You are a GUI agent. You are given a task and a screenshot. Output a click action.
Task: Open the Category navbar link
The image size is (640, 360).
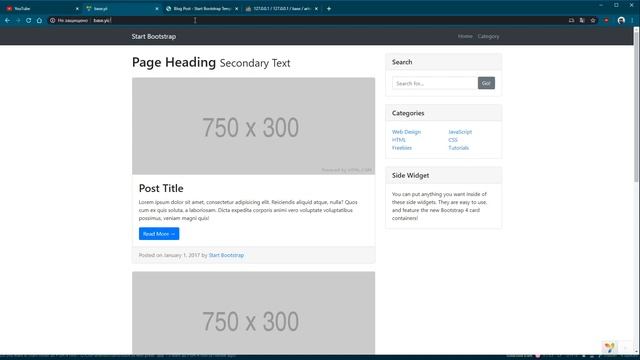point(488,36)
